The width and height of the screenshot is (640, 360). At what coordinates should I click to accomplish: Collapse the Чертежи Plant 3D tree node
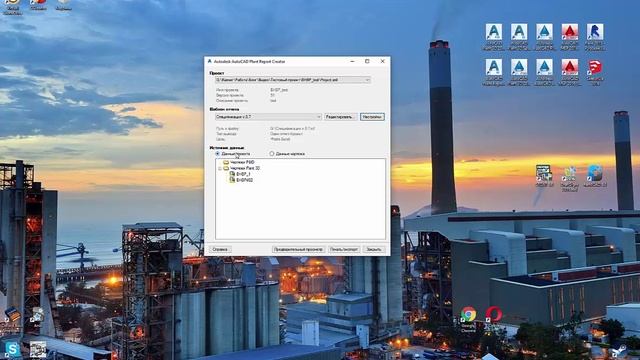point(220,168)
